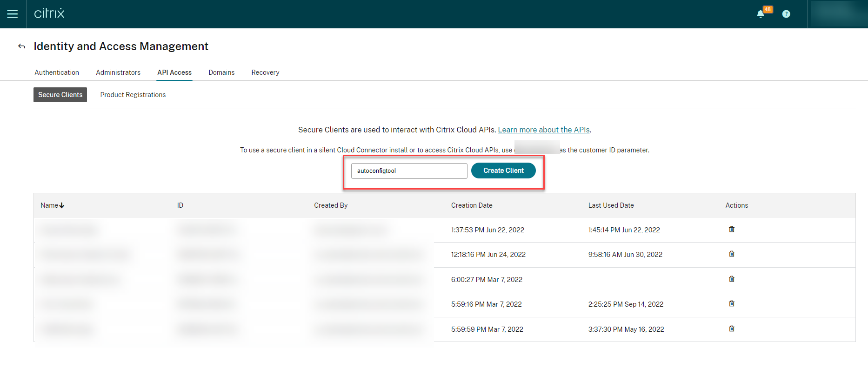
Task: Click the Identity and Access Management heading
Action: coord(121,46)
